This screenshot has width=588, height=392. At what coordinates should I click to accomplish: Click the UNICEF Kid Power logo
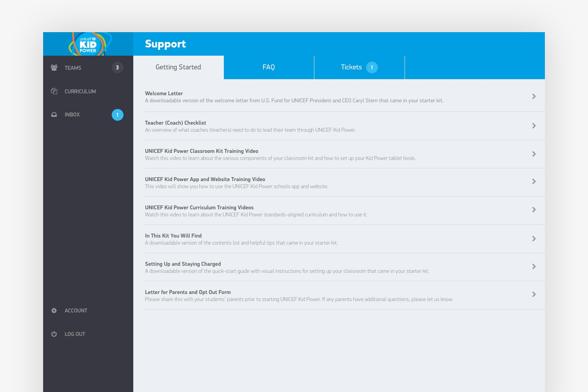tap(89, 44)
